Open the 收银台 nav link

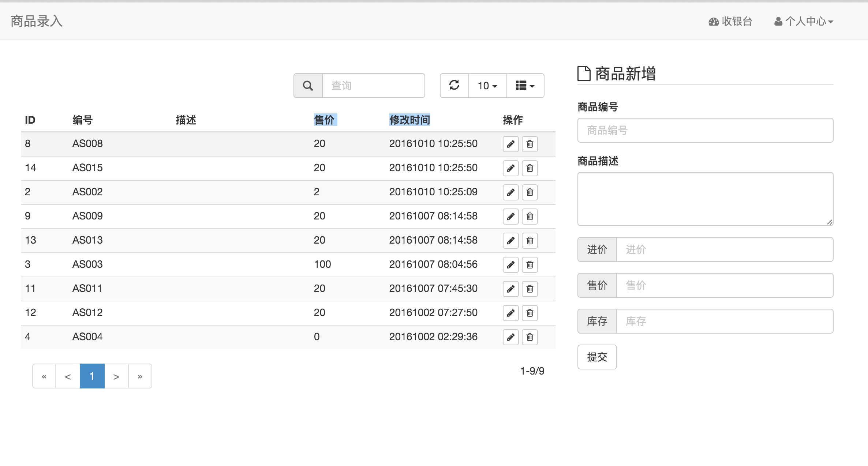click(x=730, y=22)
